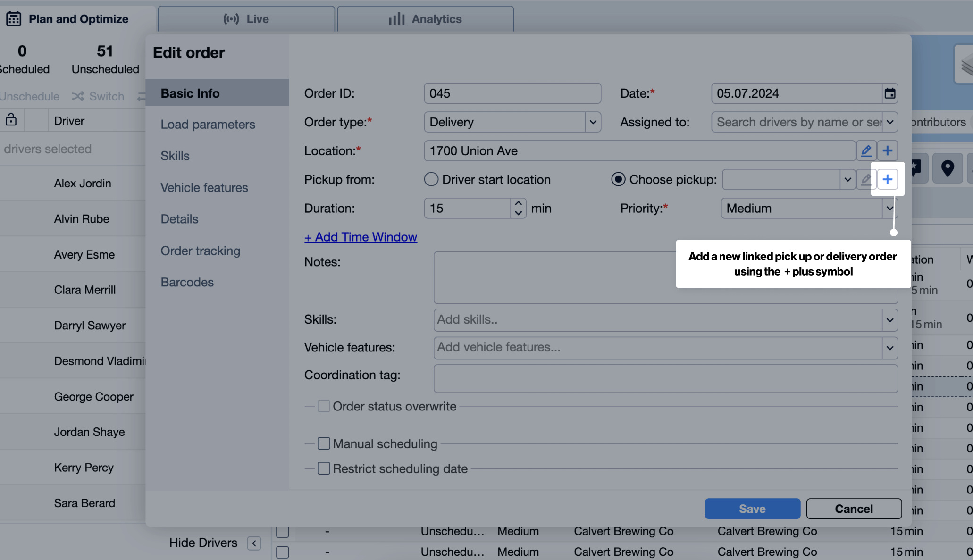Check the Restrict scheduling date box
973x560 pixels.
[x=324, y=468]
